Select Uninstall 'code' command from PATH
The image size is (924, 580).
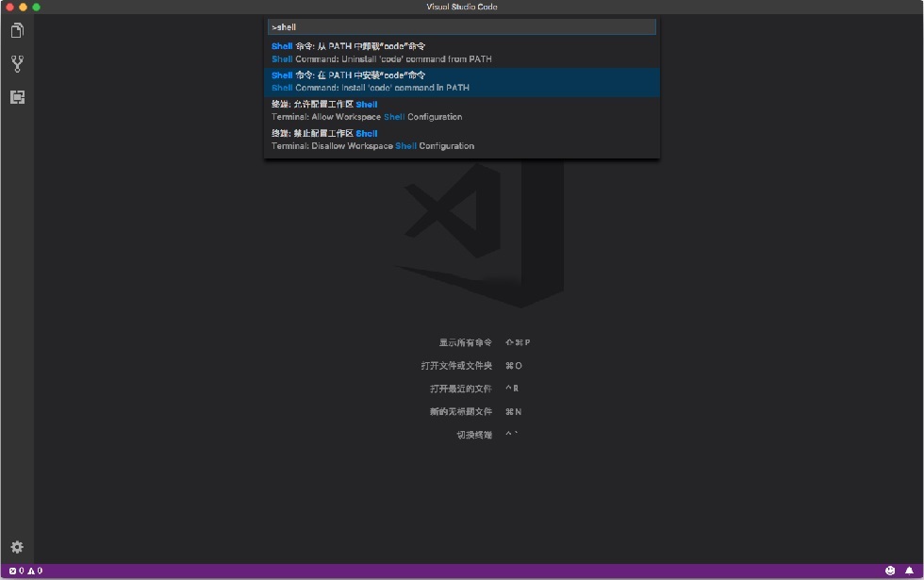click(x=462, y=53)
